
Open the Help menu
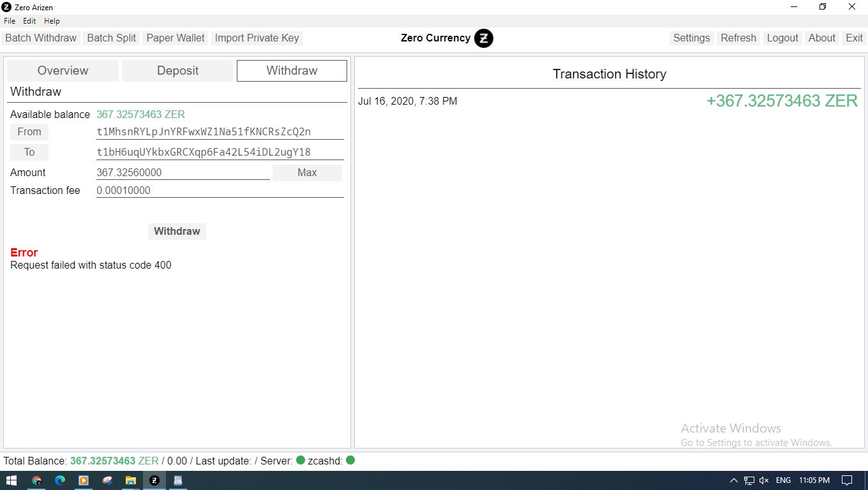pyautogui.click(x=52, y=21)
